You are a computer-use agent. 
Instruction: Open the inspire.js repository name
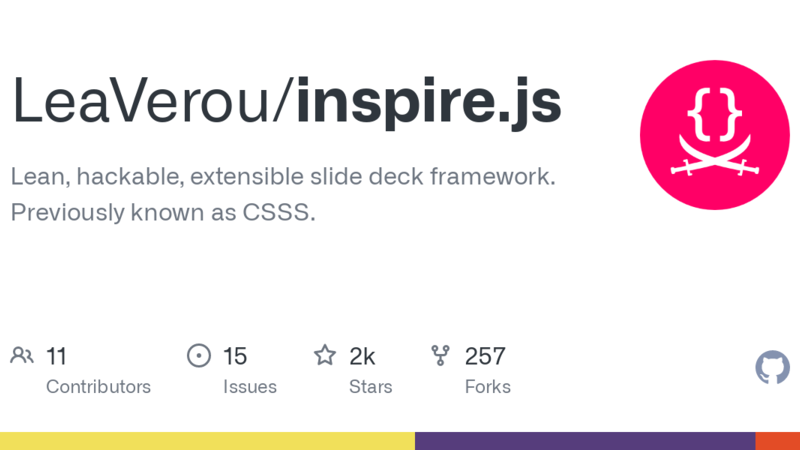coord(428,101)
